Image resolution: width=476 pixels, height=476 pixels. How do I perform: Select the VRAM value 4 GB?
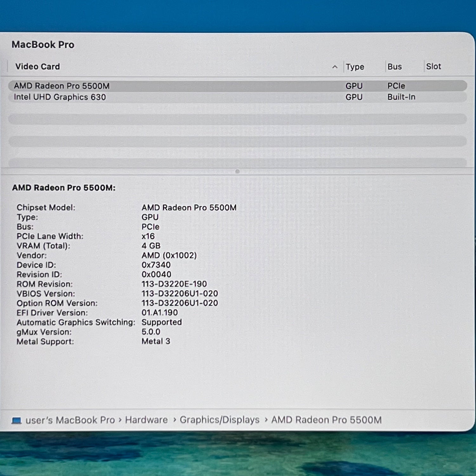[151, 246]
